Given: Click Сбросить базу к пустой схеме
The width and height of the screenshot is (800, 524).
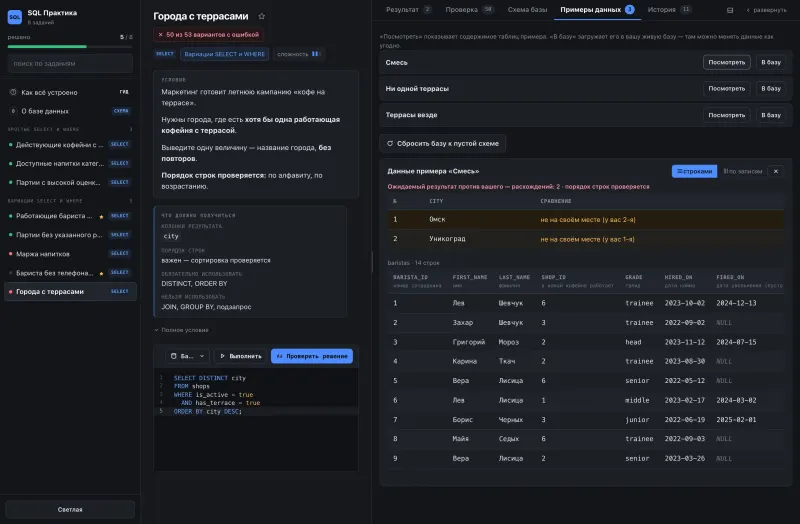Looking at the screenshot, I should point(442,143).
